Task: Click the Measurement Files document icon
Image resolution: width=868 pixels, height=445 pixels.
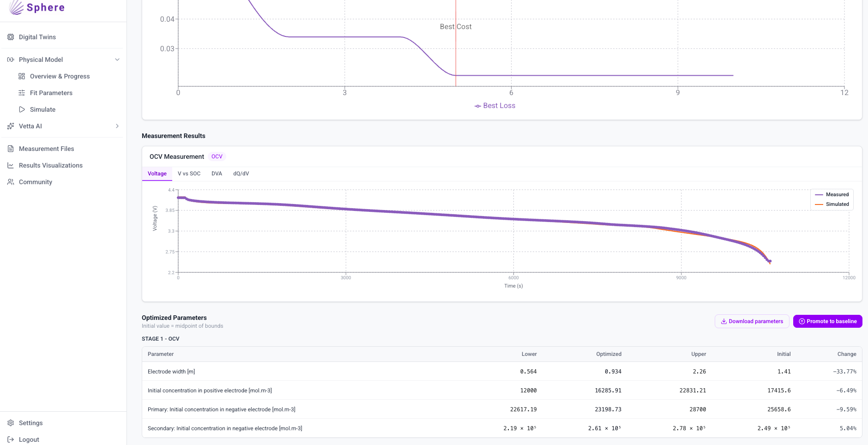Action: click(11, 149)
